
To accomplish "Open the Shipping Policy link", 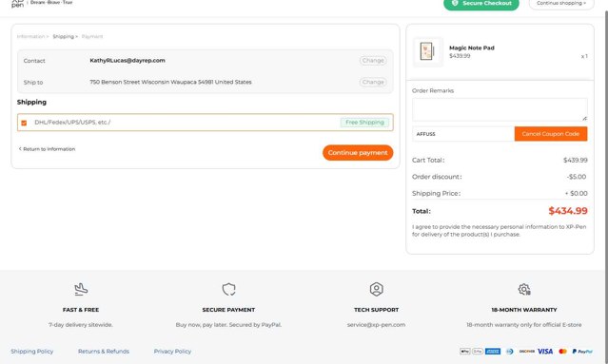I will [32, 352].
